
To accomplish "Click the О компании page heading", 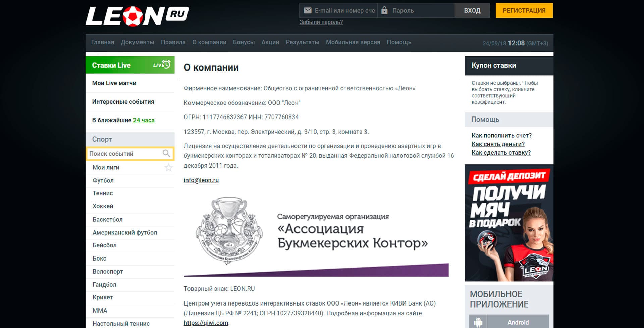I will [211, 67].
